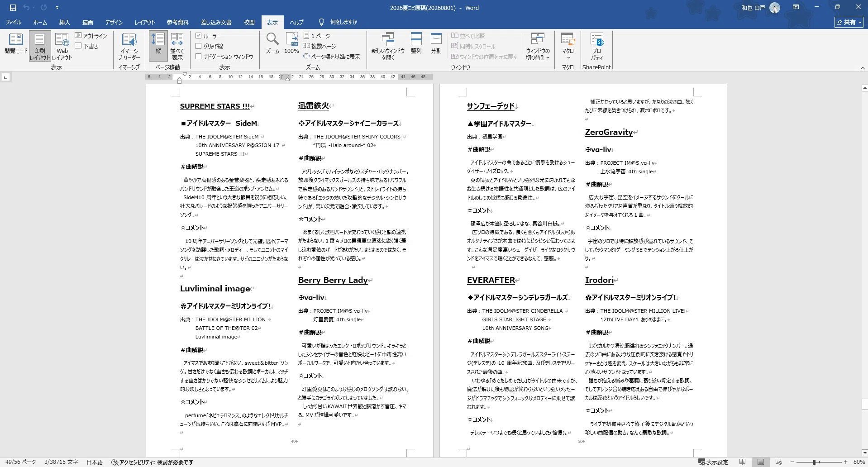868x467 pixels.
Task: Check the ナビゲーション ウィンドウ box
Action: (198, 57)
